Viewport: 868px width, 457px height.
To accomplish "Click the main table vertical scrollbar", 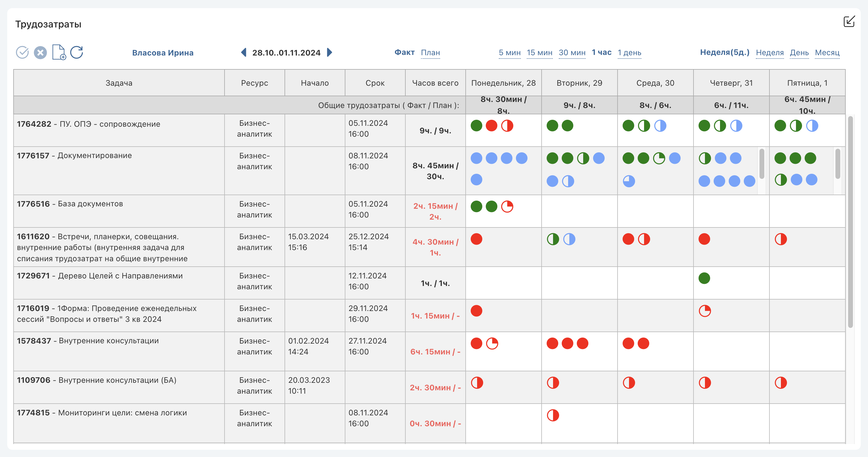I will [850, 222].
